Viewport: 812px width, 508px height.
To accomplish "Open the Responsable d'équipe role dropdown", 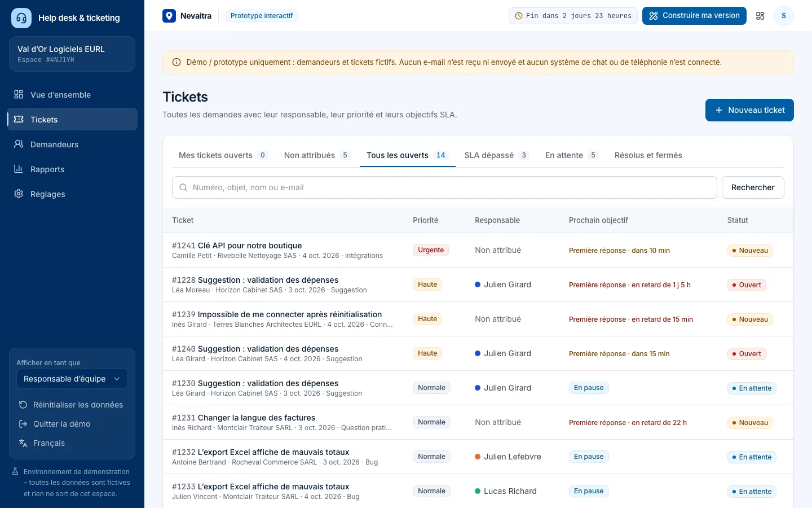I will [x=72, y=379].
